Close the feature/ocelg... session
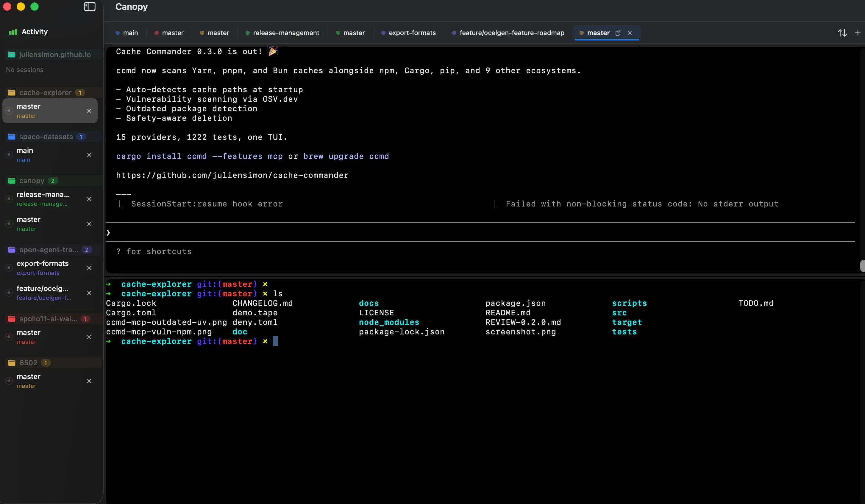 89,293
